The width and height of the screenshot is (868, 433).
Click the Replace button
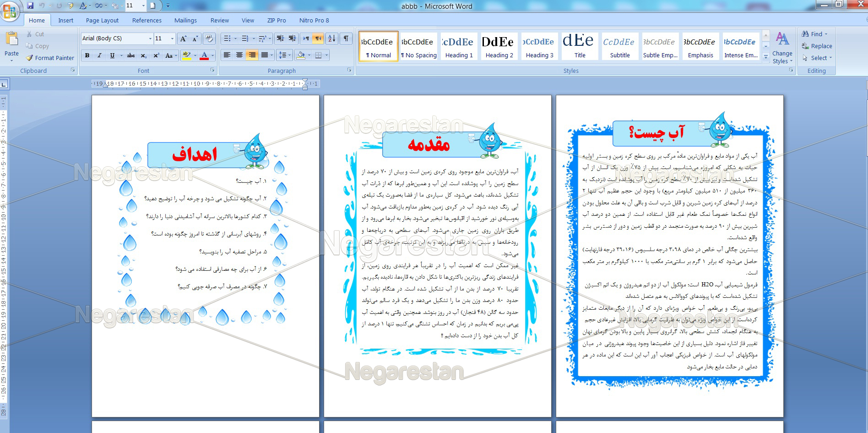[817, 46]
